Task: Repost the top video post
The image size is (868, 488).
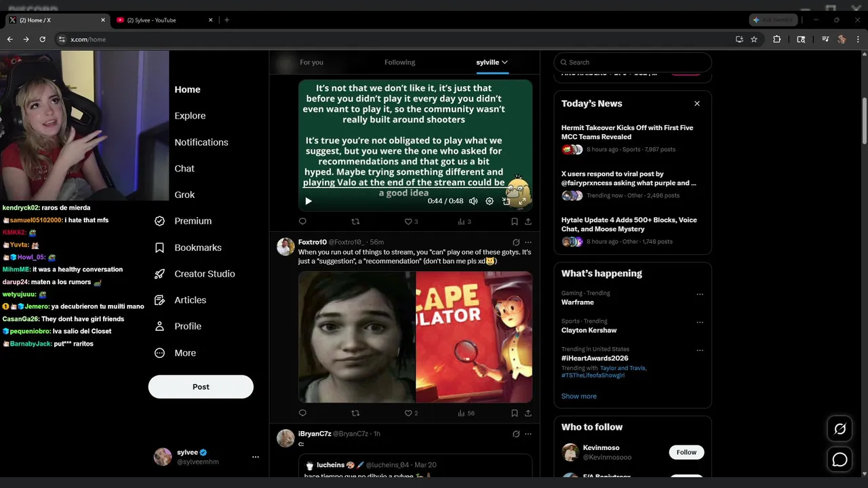Action: pyautogui.click(x=355, y=222)
